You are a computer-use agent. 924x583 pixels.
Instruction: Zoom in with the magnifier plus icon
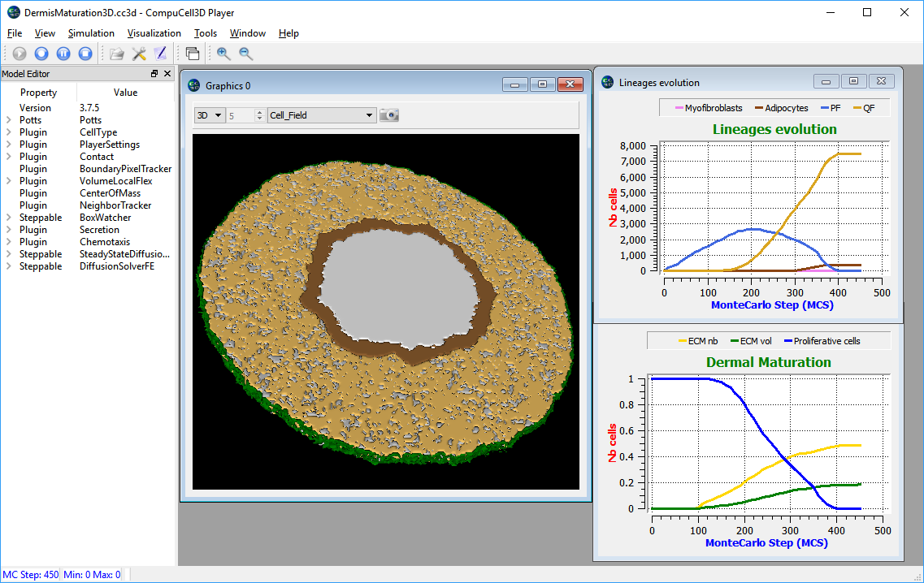(223, 54)
